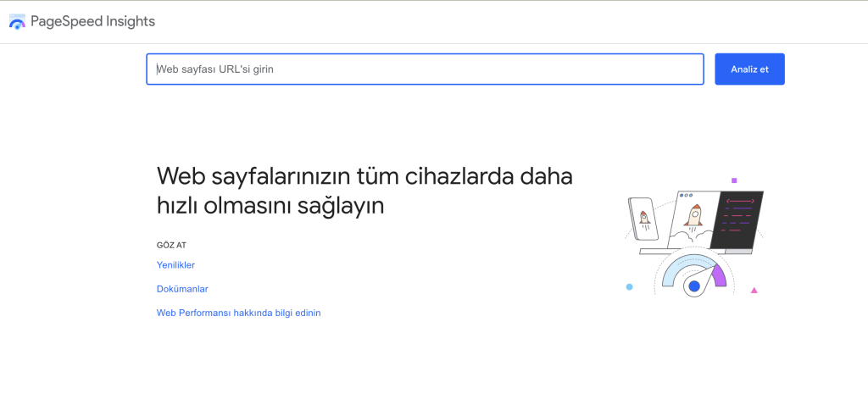868x416 pixels.
Task: Click the pink triangle decoration
Action: pyautogui.click(x=754, y=291)
